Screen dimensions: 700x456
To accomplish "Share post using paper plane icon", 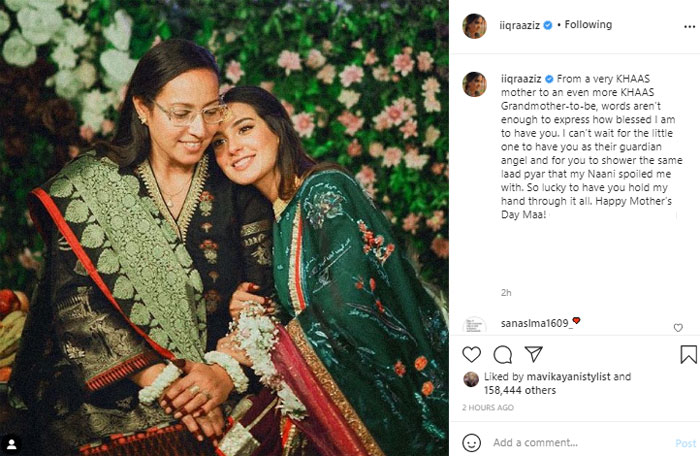I will (x=534, y=354).
